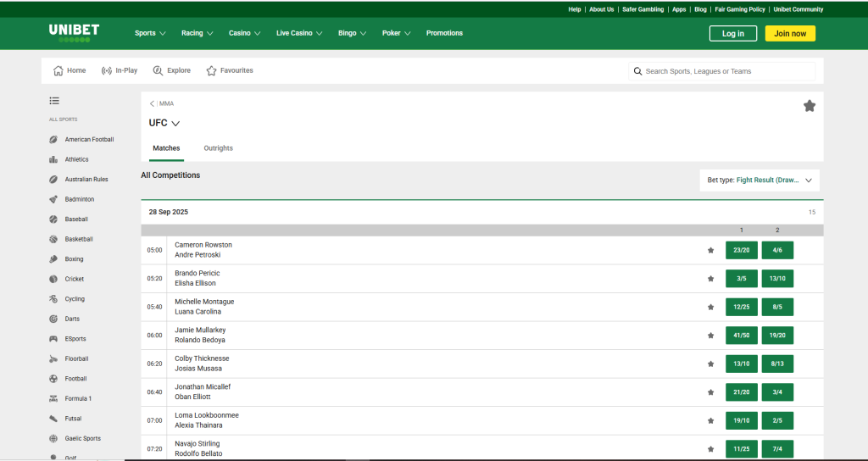The height and width of the screenshot is (461, 868).
Task: Open Favourites star icon in navigation
Action: (x=212, y=71)
